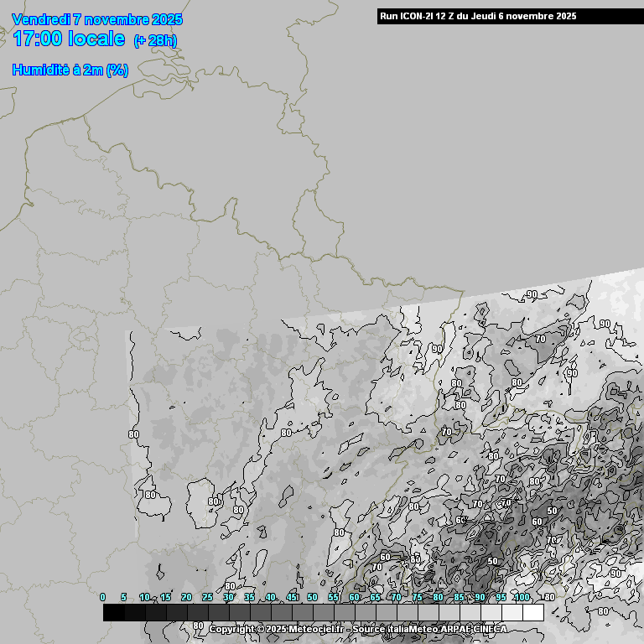644x644 pixels.
Task: Click the 'Run ICON-2I 12 Z' header banner
Action: (x=478, y=16)
